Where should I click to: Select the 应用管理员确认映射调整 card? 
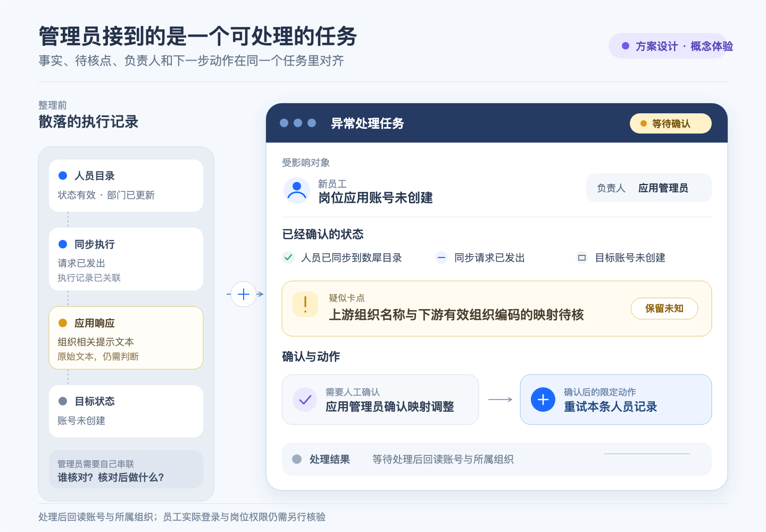[380, 400]
